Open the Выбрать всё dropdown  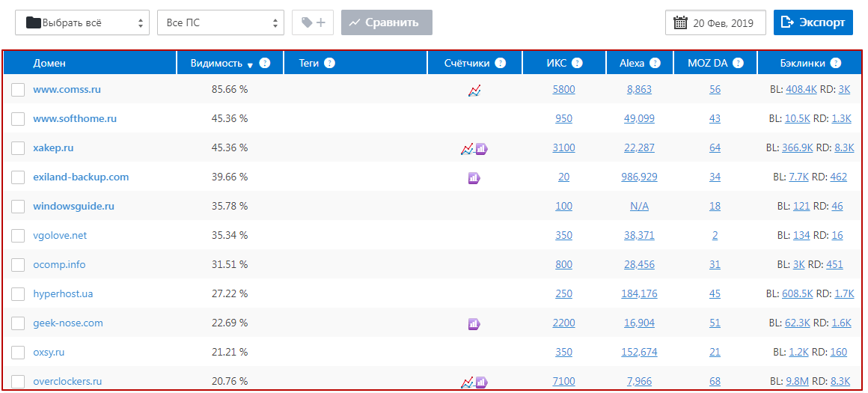coord(82,22)
